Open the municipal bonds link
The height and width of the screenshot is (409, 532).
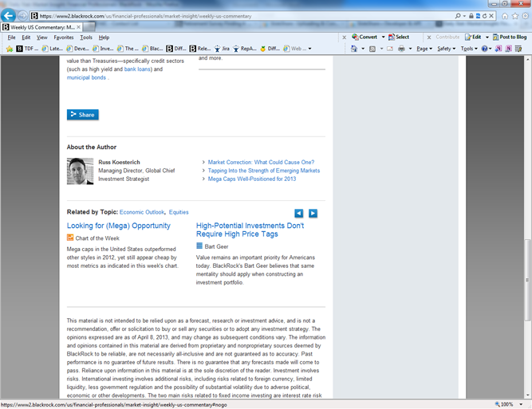point(86,77)
